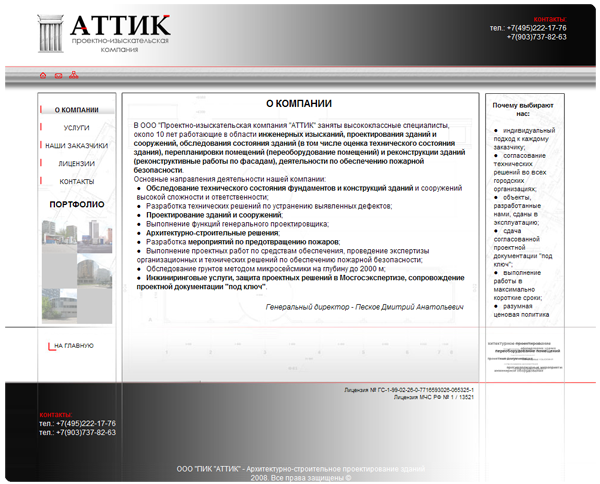Image resolution: width=600 pixels, height=484 pixels.
Task: Click the red envelope mail icon
Action: point(58,76)
